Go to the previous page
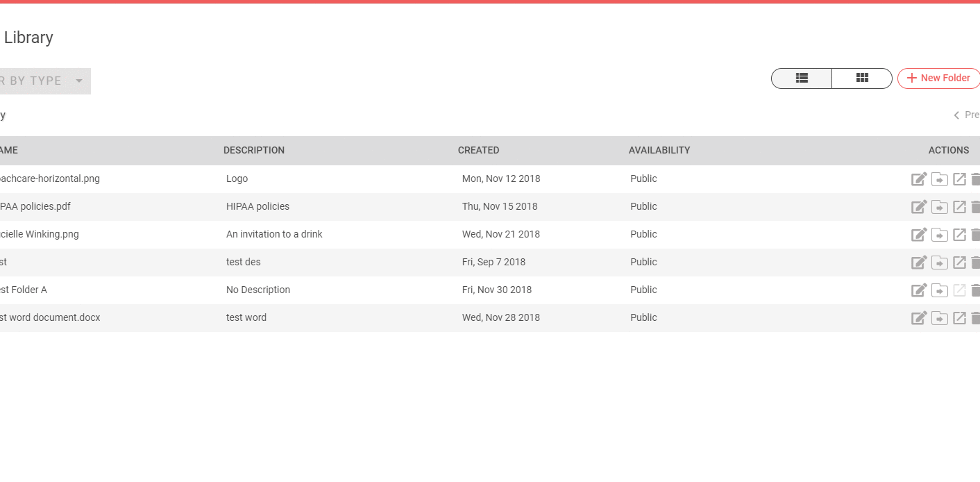980x482 pixels. point(966,115)
